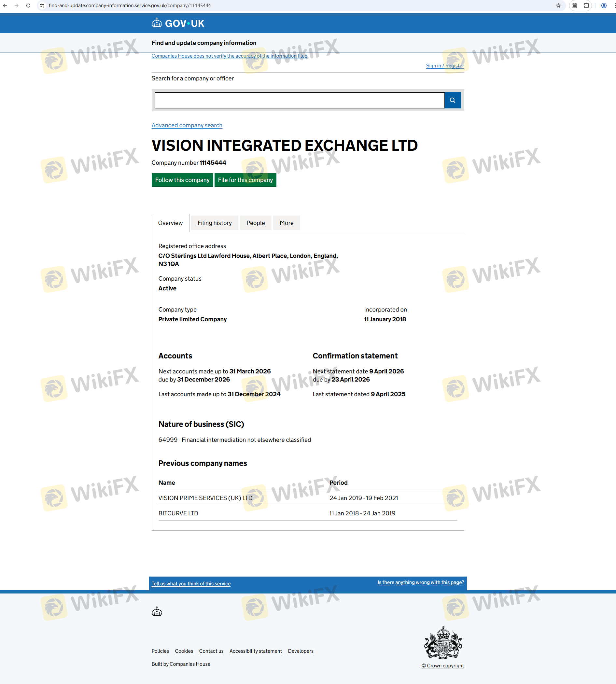Screen dimensions: 616x684
Task: Open the Accessibility statement footer link
Action: point(256,651)
